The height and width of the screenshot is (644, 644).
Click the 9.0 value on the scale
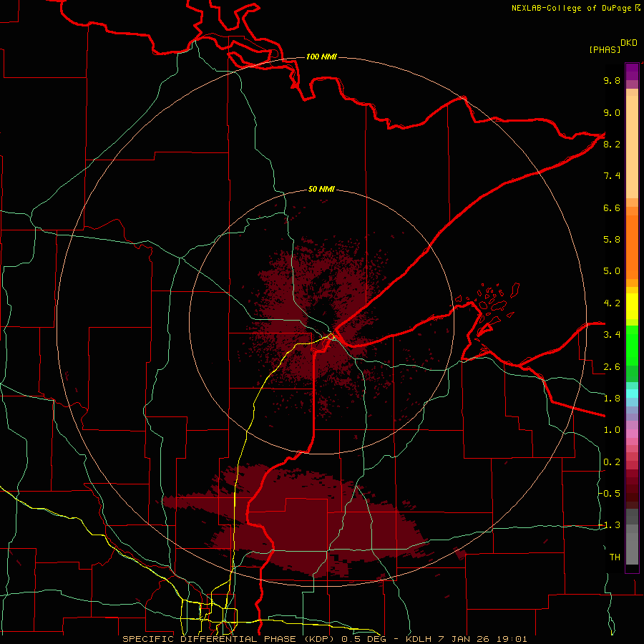click(612, 112)
